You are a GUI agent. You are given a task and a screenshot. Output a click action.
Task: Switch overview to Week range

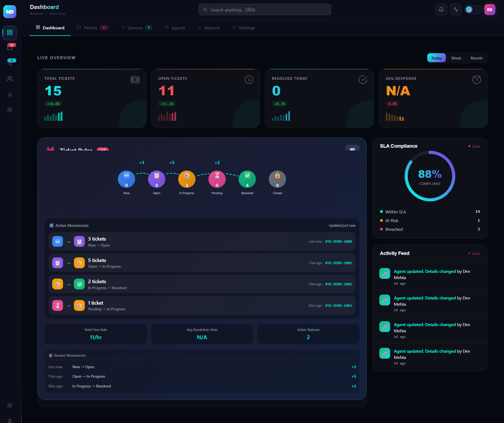(x=456, y=58)
